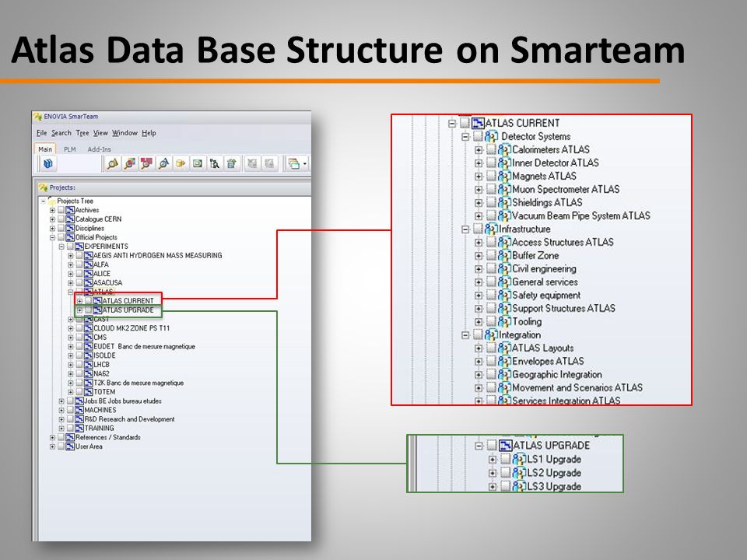Image resolution: width=747 pixels, height=560 pixels.
Task: Click the person-with-magnifier toolbar icon
Action: point(215,164)
